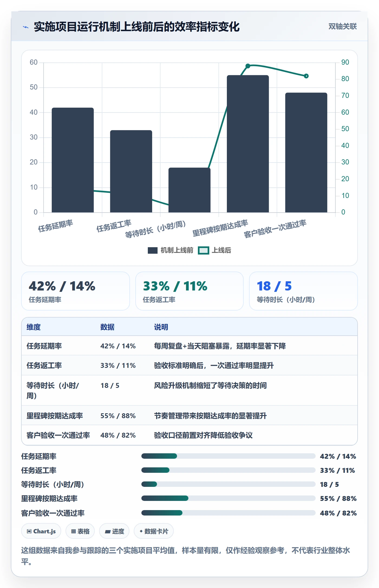Click the 说明 column header
The image size is (379, 588).
coord(161,327)
